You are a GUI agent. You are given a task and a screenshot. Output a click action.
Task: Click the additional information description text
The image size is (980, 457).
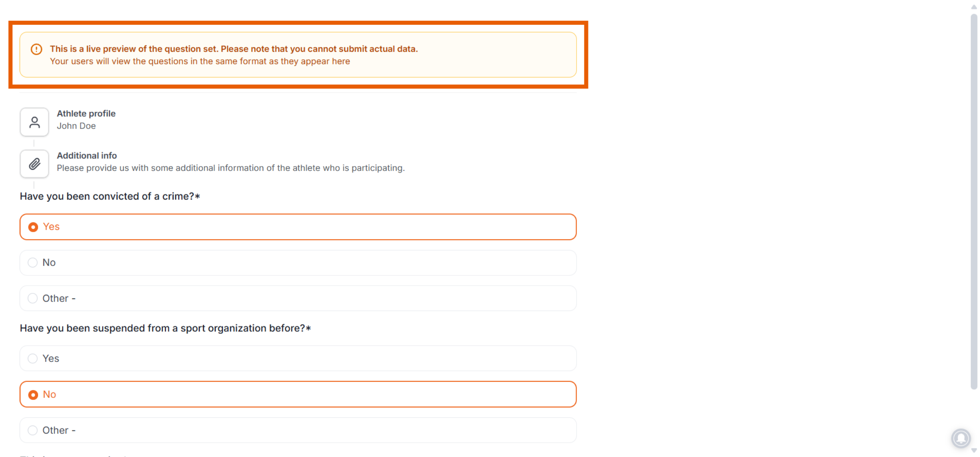[x=231, y=168]
